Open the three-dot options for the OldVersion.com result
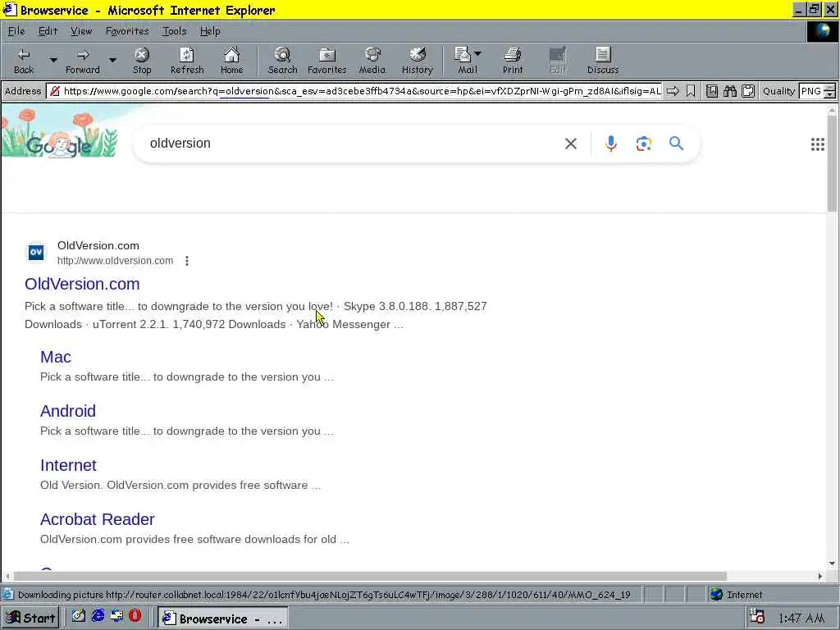Screen dimensions: 840x630 [186, 261]
